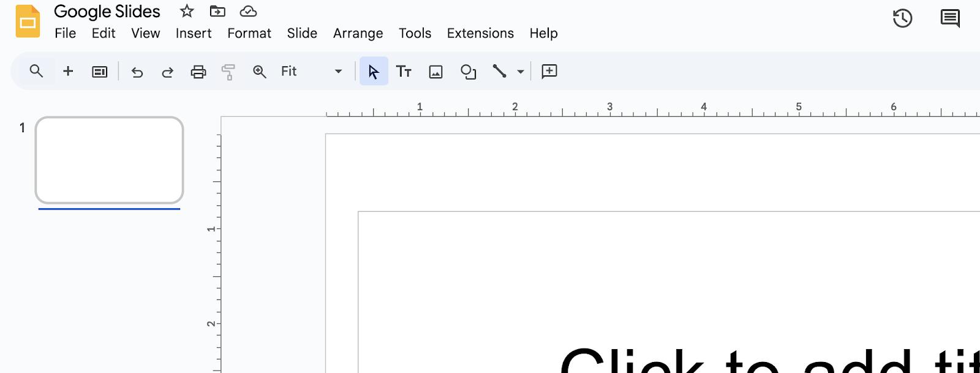Image resolution: width=980 pixels, height=373 pixels.
Task: Search the menus magnifier icon
Action: point(36,71)
